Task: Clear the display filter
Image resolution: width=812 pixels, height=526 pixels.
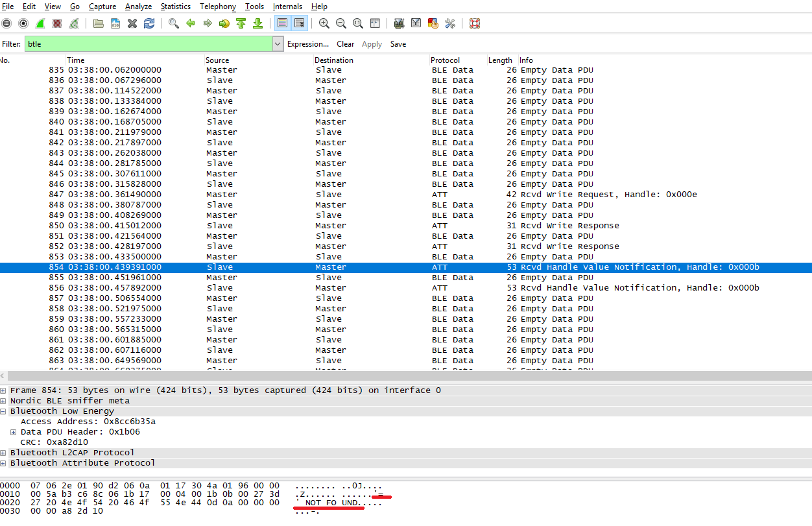Action: (346, 44)
